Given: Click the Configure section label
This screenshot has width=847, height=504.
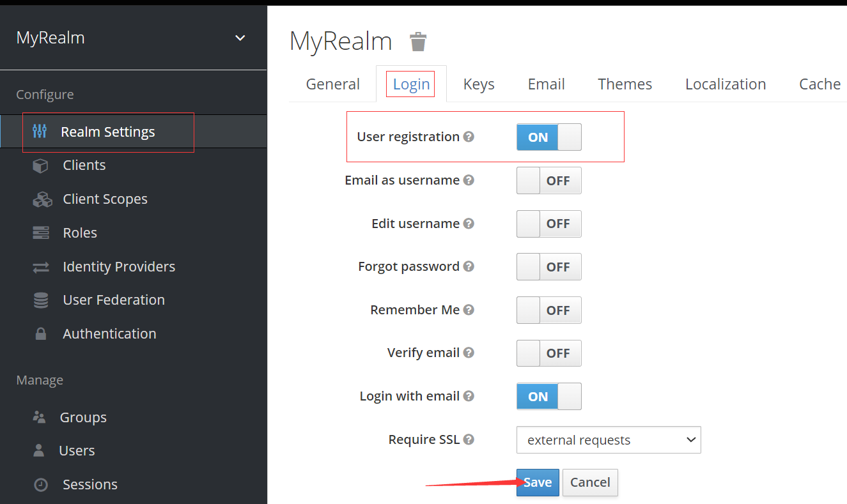Looking at the screenshot, I should click(x=45, y=95).
